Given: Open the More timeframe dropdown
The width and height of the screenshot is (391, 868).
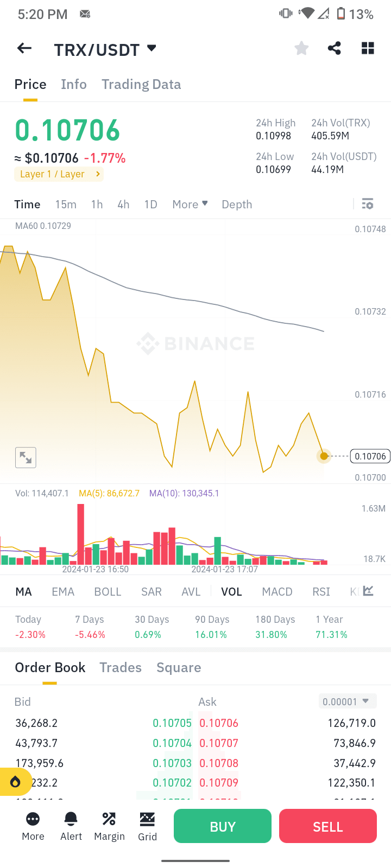Looking at the screenshot, I should pos(189,204).
